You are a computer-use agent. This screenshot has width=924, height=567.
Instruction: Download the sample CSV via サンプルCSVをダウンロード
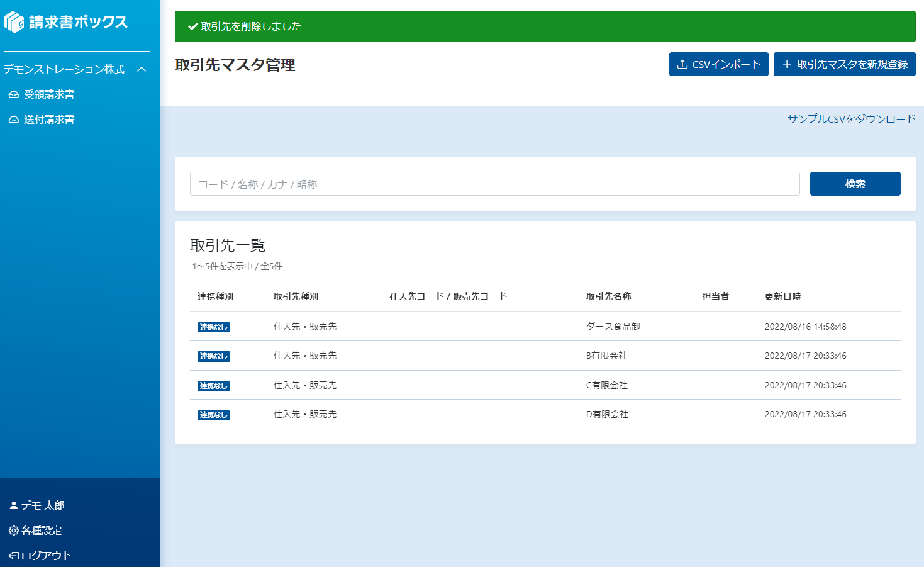click(852, 119)
